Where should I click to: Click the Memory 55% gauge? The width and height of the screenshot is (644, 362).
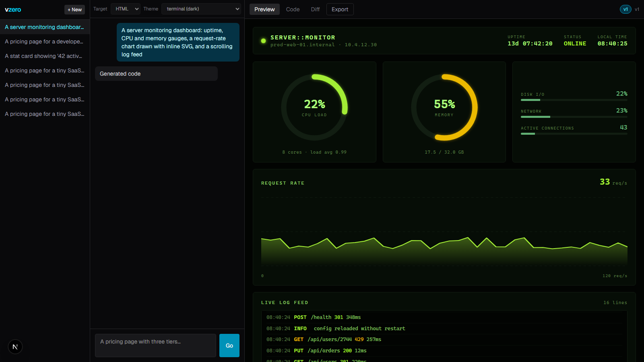(x=444, y=107)
